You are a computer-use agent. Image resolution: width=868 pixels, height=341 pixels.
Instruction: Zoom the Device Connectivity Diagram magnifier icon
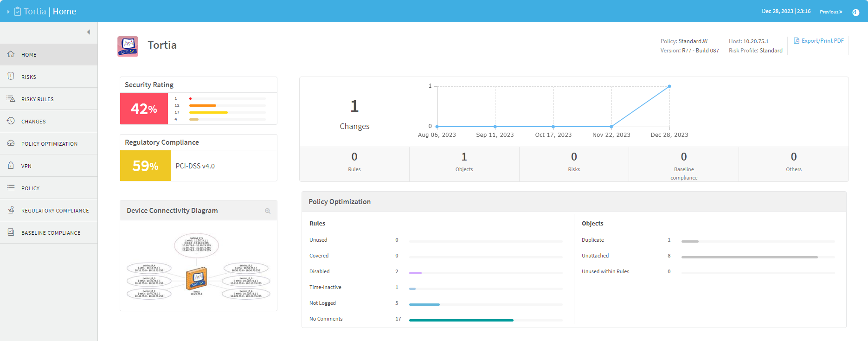coord(268,211)
